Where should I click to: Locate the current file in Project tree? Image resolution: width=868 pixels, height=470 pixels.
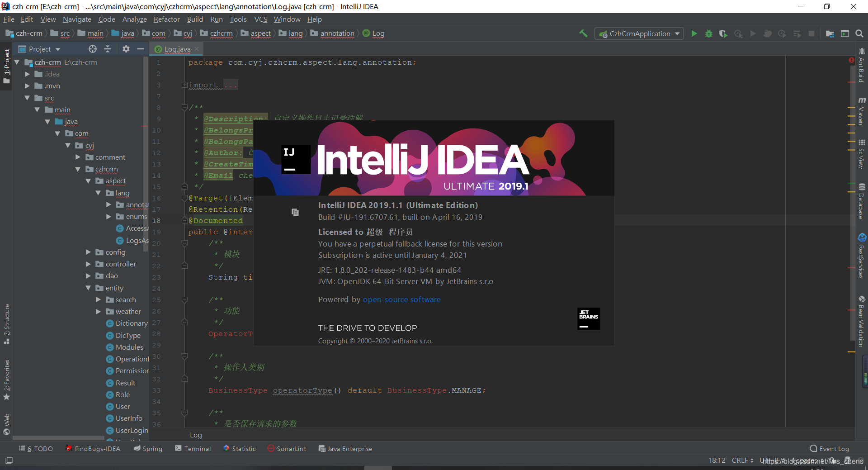coord(93,49)
